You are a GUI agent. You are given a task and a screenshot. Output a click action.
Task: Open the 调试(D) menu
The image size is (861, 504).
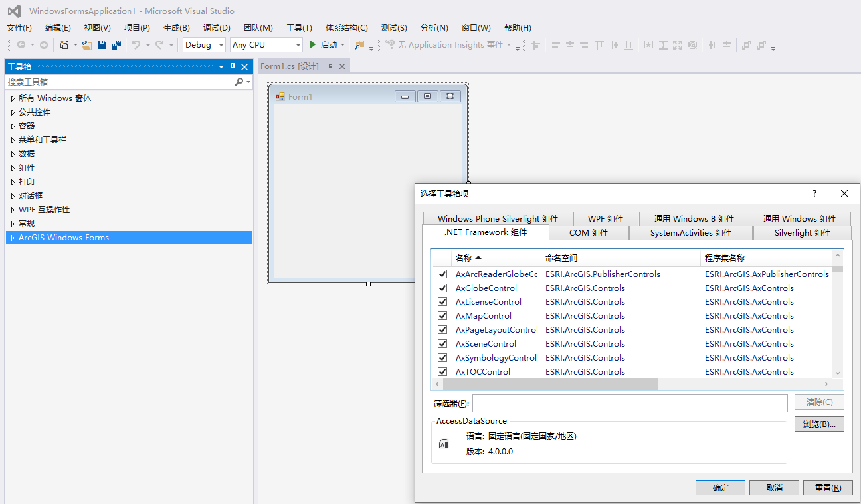[x=216, y=27]
